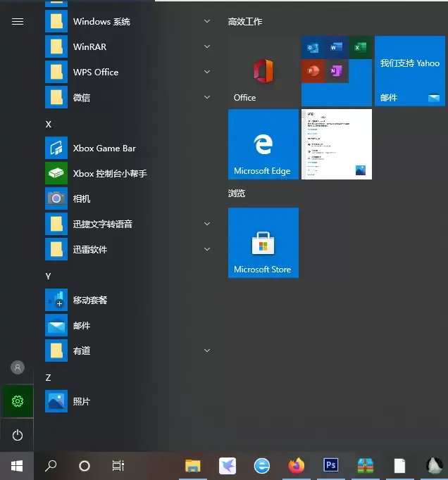Click the Y letter group header
The width and height of the screenshot is (448, 480).
tap(49, 276)
